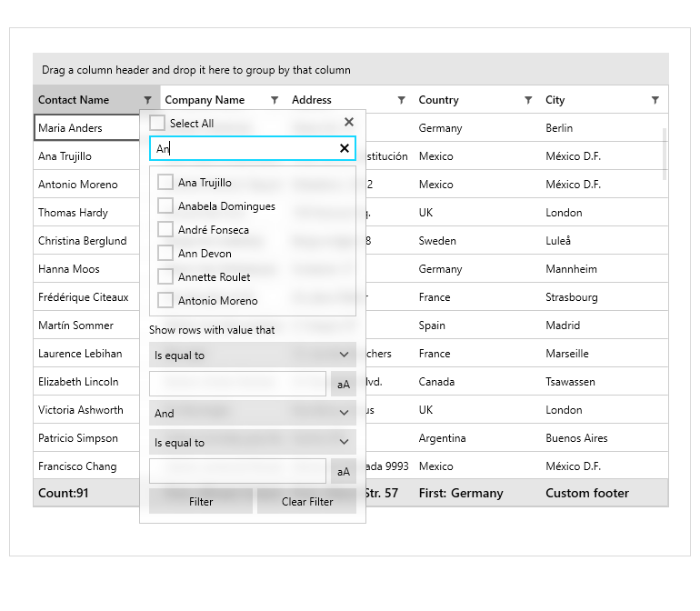Viewport: 700px width, 611px height.
Task: Close the filter popup with the X icon
Action: click(x=349, y=122)
